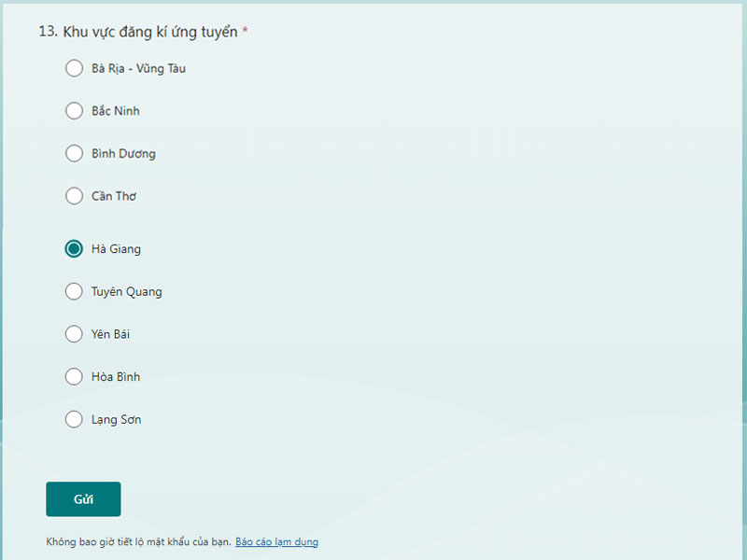The image size is (747, 560).
Task: Pick Lạng Sơn at the bottom of the list
Action: [74, 419]
